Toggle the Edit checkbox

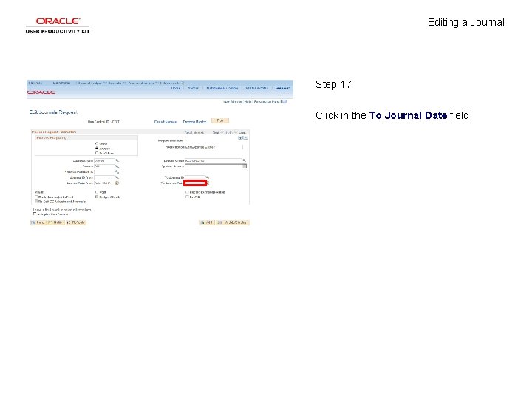pos(36,192)
